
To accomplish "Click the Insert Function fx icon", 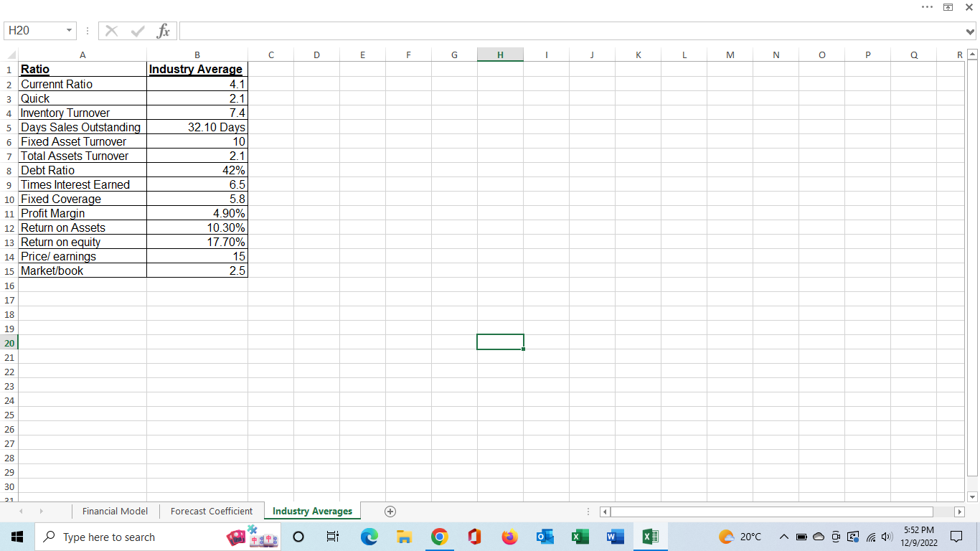I will (x=164, y=31).
